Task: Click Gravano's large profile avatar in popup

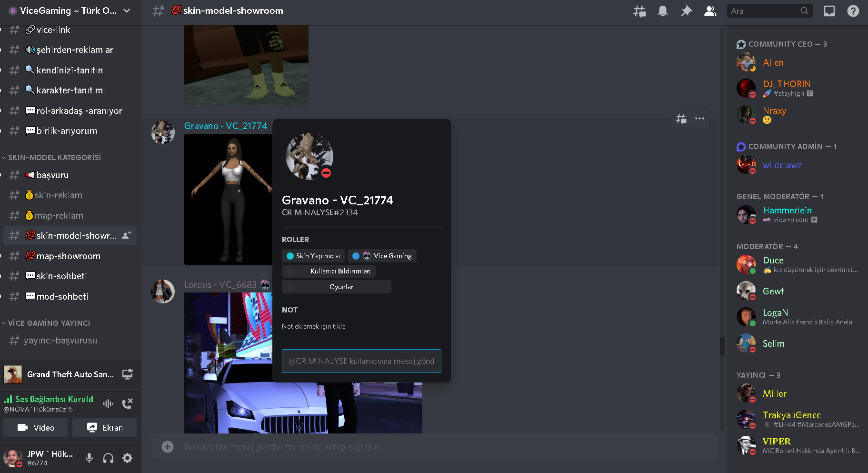Action: point(309,156)
